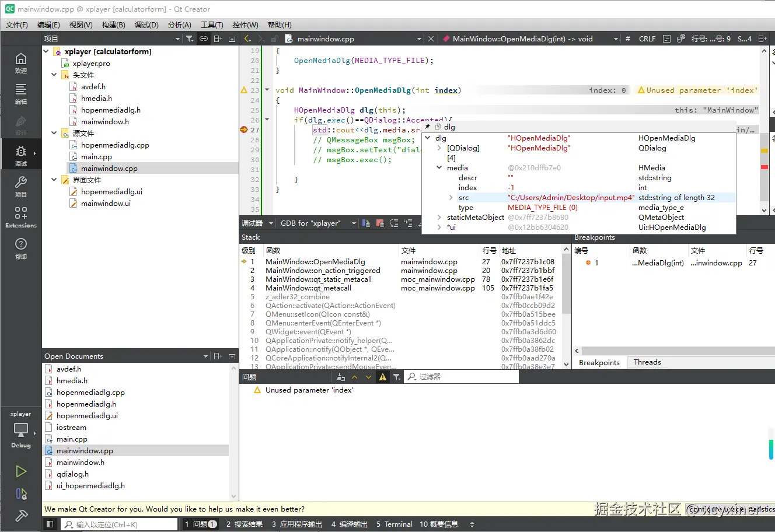Toggle the breakpoint on line 27
The height and width of the screenshot is (532, 775).
click(x=244, y=129)
